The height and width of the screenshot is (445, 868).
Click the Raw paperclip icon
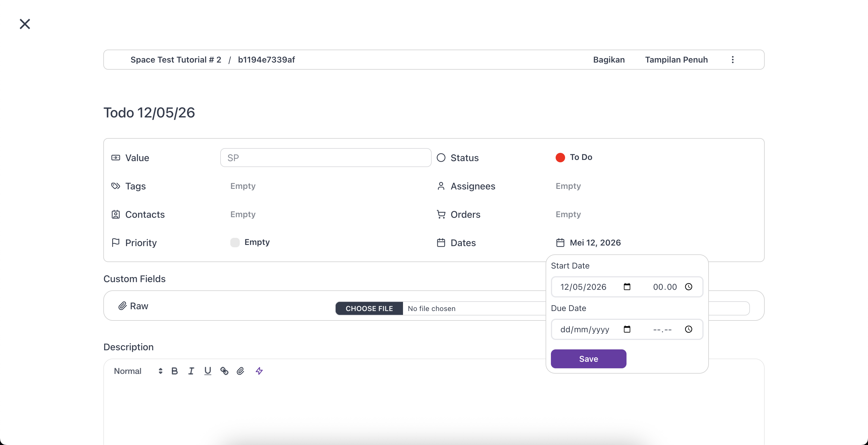(122, 306)
